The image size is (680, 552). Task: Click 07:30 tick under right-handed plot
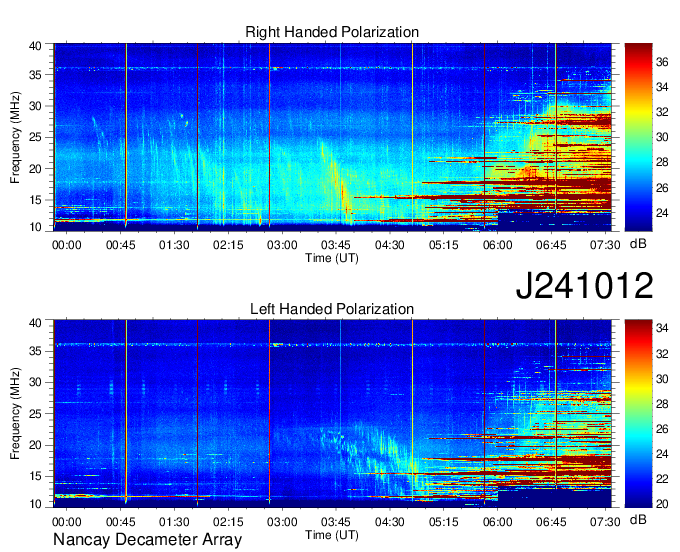pyautogui.click(x=605, y=245)
